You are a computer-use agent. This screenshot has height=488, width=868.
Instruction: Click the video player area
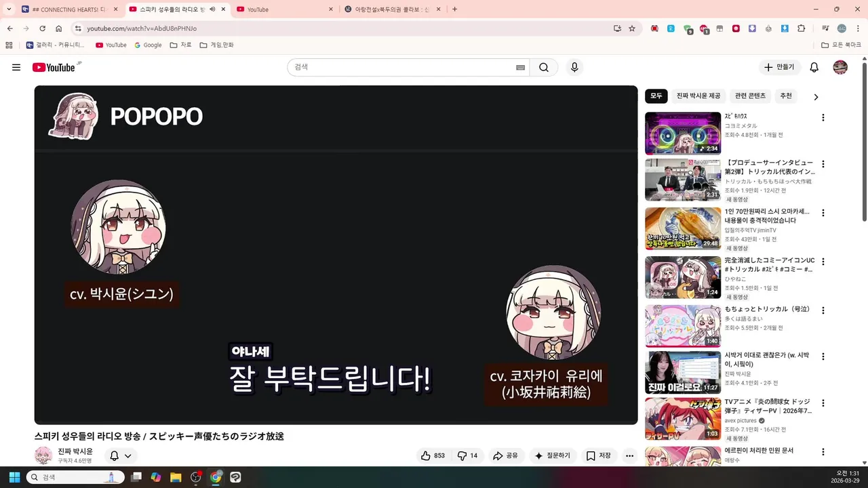coord(336,255)
